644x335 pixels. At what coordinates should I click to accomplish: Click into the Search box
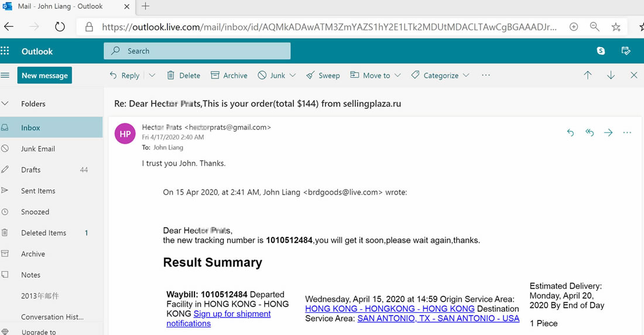click(197, 51)
